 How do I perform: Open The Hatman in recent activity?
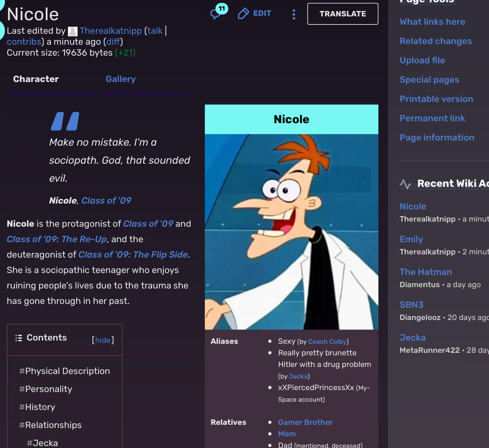click(x=426, y=272)
